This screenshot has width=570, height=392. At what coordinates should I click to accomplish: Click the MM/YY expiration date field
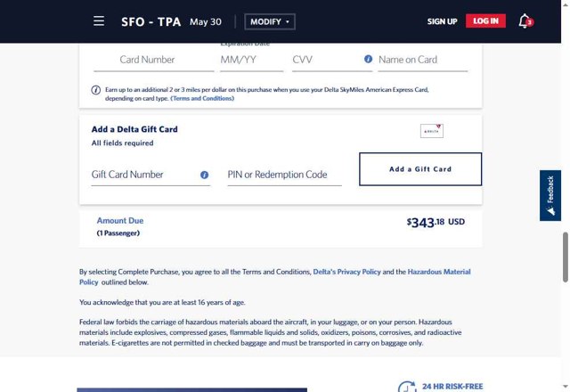pos(248,60)
